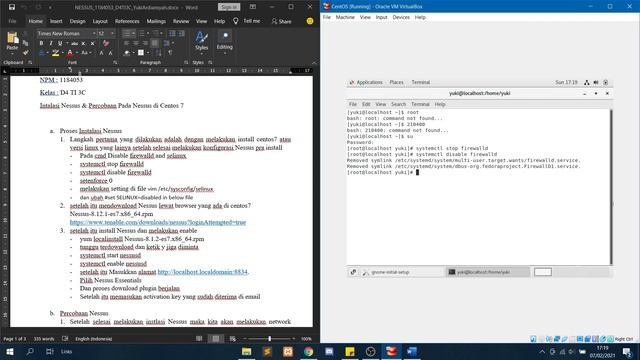Image resolution: width=640 pixels, height=360 pixels.
Task: Switch to the References ribbon tab
Action: 127,21
